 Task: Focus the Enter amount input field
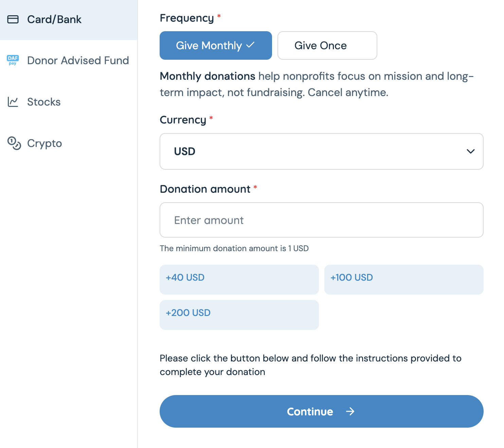click(x=321, y=220)
